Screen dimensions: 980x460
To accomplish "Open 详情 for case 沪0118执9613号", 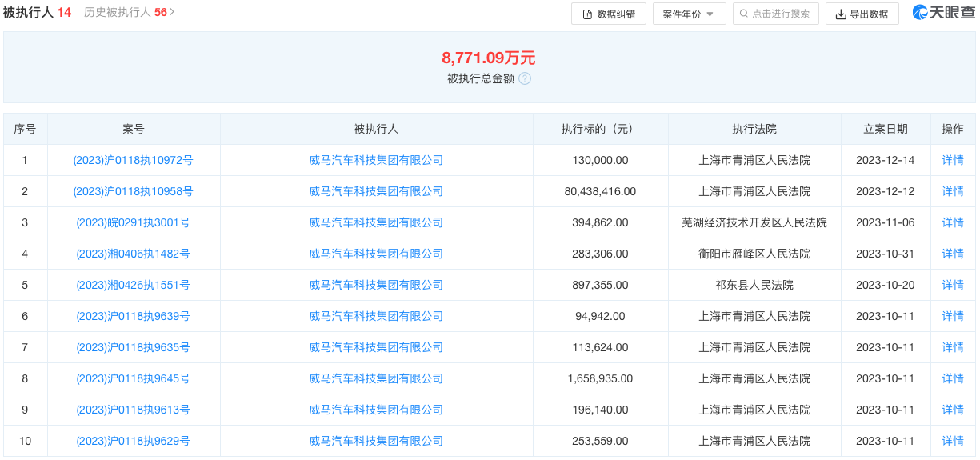I will pyautogui.click(x=953, y=410).
